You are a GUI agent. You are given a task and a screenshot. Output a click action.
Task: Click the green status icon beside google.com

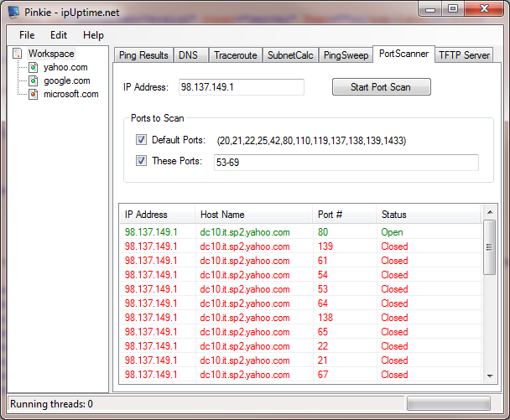click(x=34, y=80)
